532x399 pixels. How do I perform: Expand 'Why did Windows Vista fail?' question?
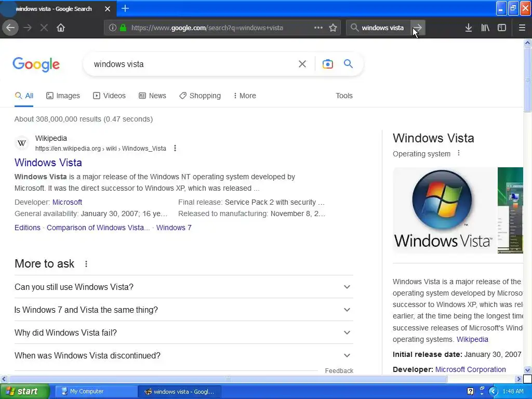[183, 332]
